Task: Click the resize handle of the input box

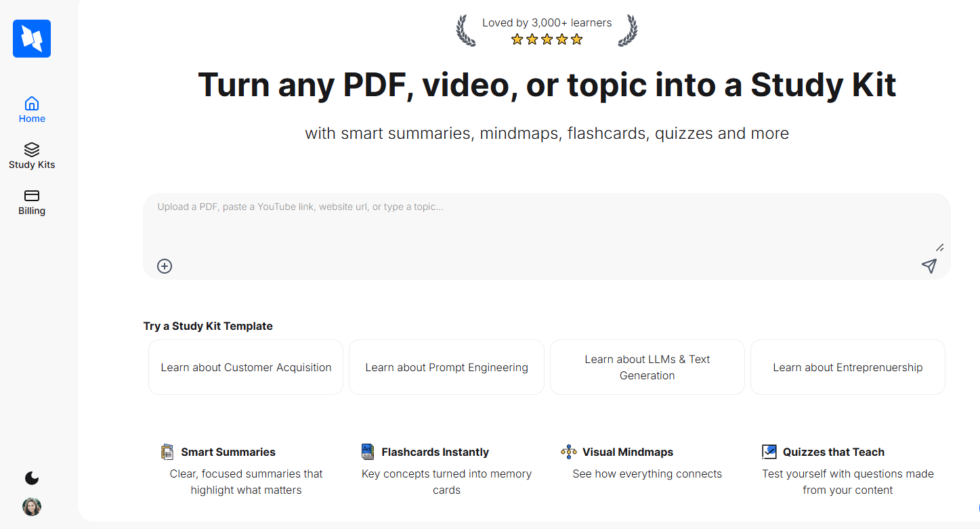Action: click(939, 248)
